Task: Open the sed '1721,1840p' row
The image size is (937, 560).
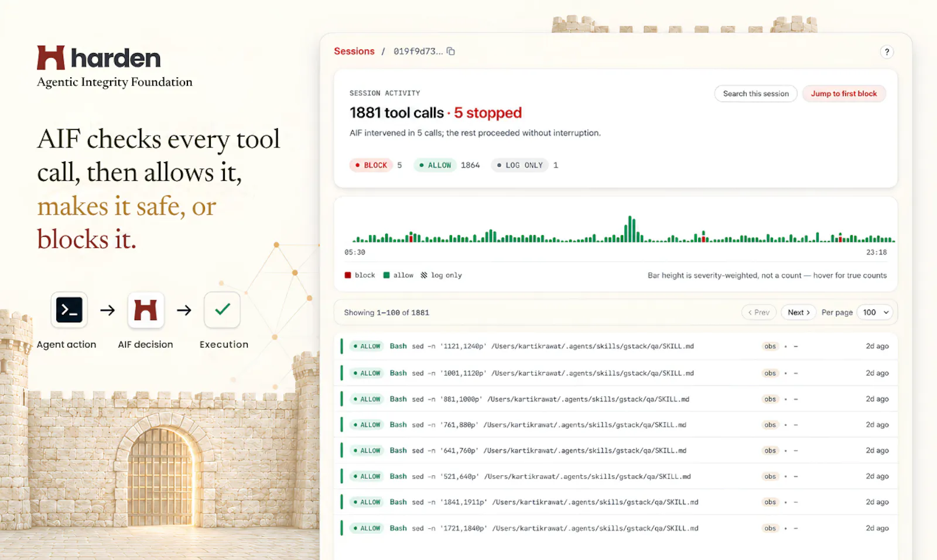Action: pos(615,528)
